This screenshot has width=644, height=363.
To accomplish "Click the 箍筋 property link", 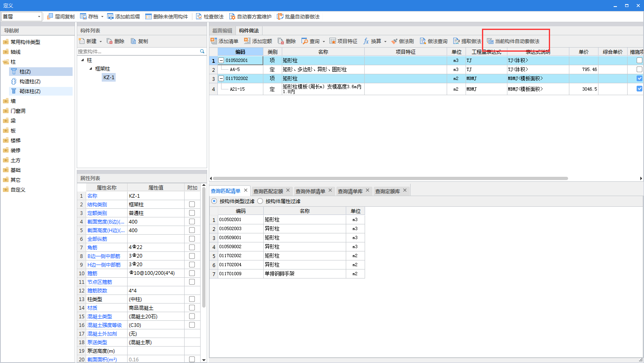I will click(92, 273).
